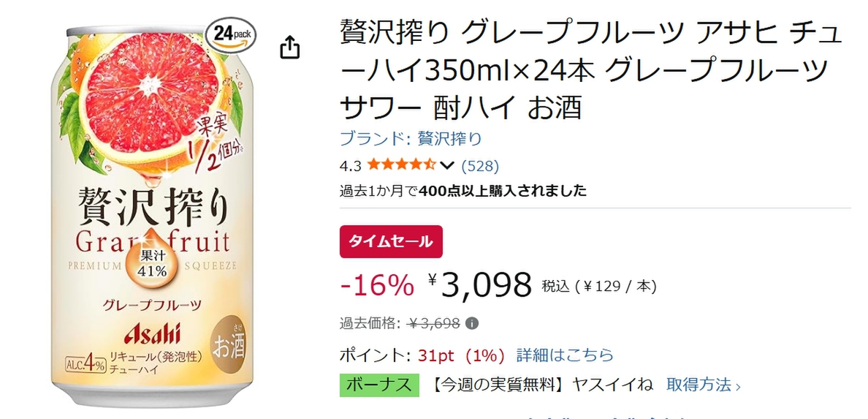Open the rating breakdown chevron beside the stars
Image resolution: width=868 pixels, height=419 pixels.
click(x=448, y=165)
